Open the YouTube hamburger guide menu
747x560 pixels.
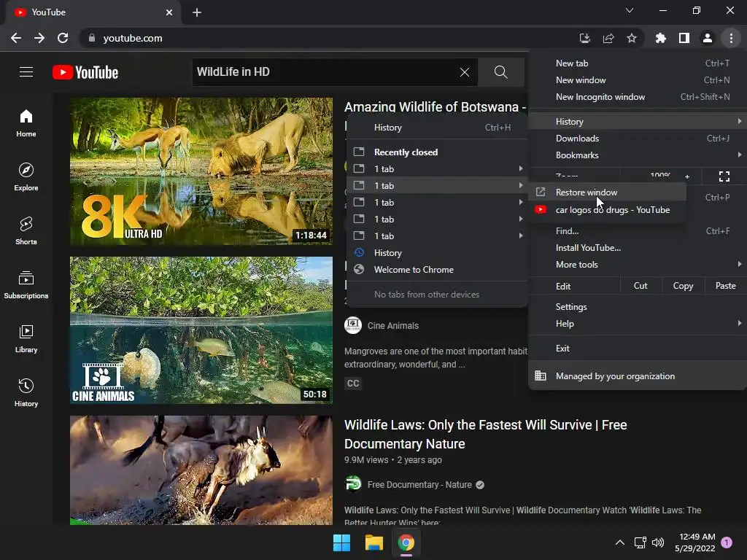tap(26, 72)
